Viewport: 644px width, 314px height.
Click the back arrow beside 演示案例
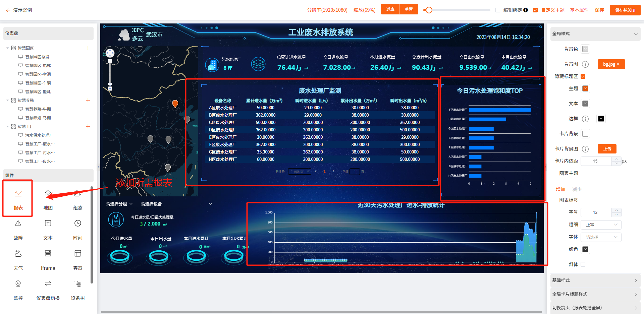click(8, 10)
